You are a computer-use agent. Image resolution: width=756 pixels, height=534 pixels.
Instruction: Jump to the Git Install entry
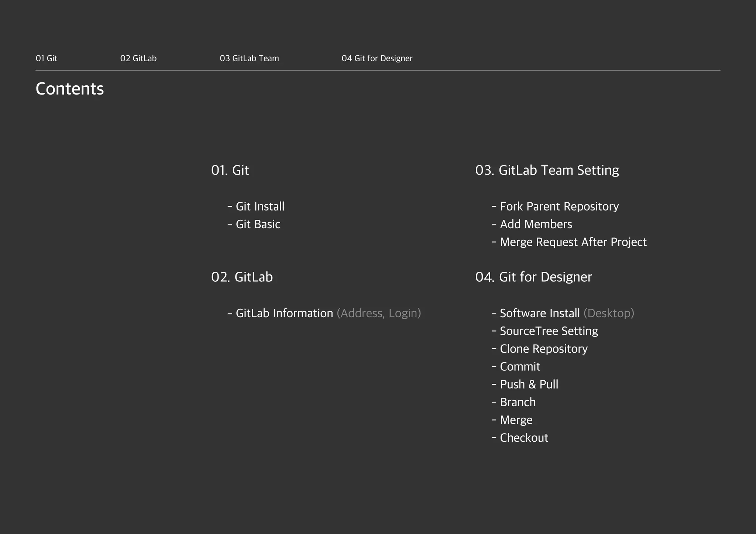pyautogui.click(x=260, y=206)
